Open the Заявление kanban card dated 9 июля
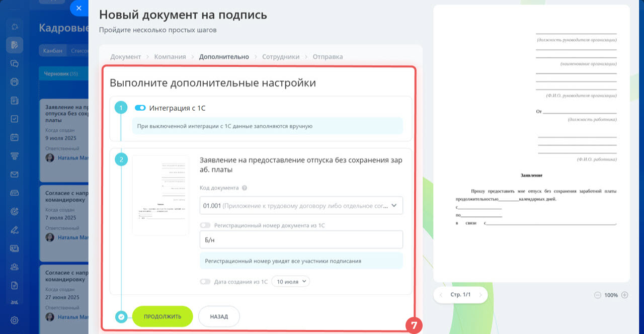The height and width of the screenshot is (334, 644). [x=64, y=140]
